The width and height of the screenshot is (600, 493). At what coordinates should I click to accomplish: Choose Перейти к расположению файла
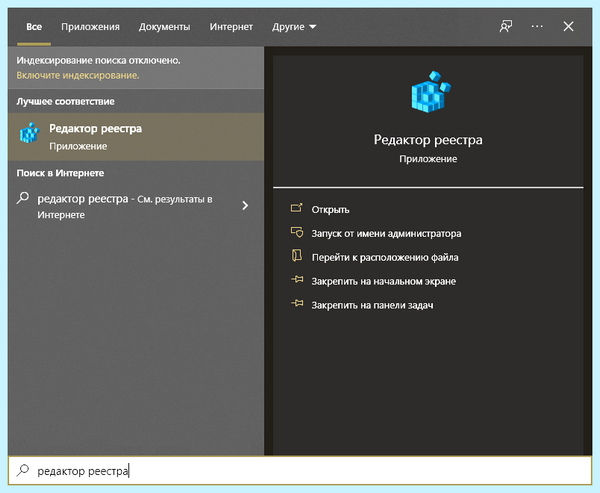(x=385, y=258)
